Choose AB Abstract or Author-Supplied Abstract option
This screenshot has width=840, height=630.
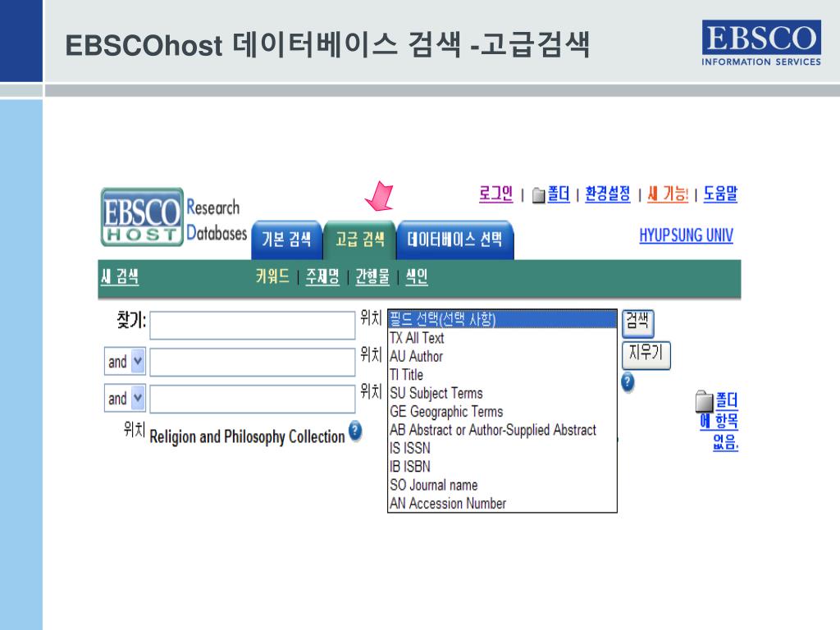pyautogui.click(x=502, y=430)
